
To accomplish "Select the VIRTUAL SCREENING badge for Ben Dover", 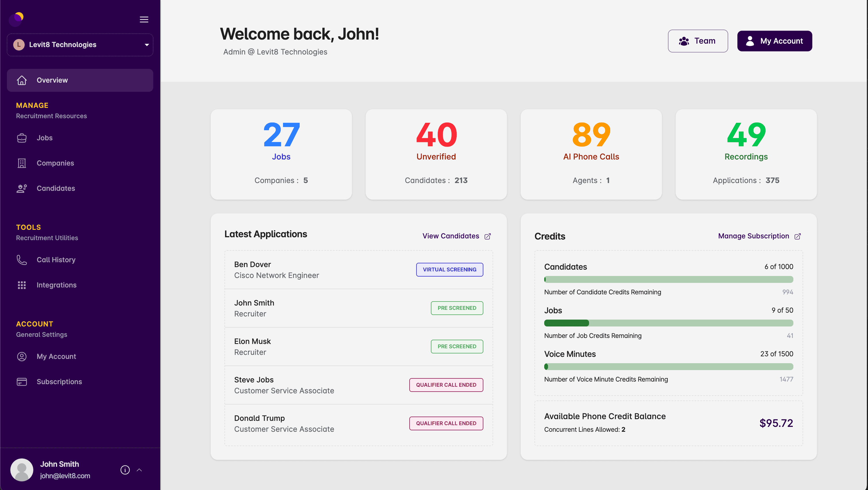I will coord(449,269).
